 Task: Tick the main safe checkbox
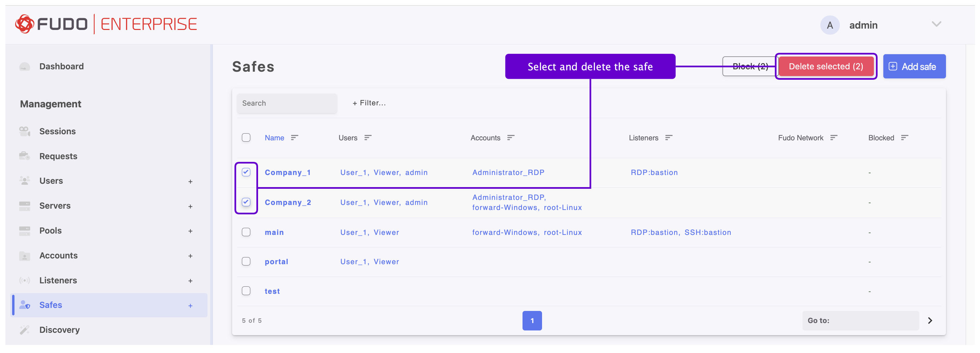[x=246, y=232]
